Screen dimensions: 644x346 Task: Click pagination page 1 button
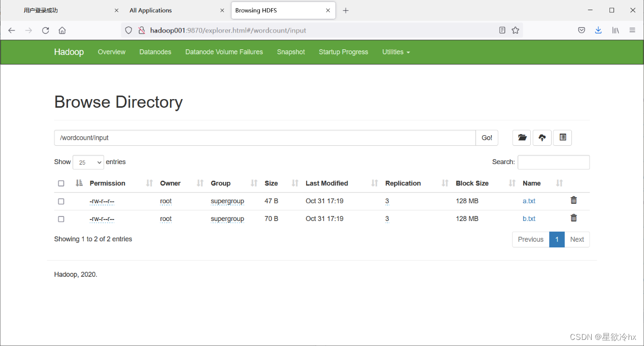point(557,239)
